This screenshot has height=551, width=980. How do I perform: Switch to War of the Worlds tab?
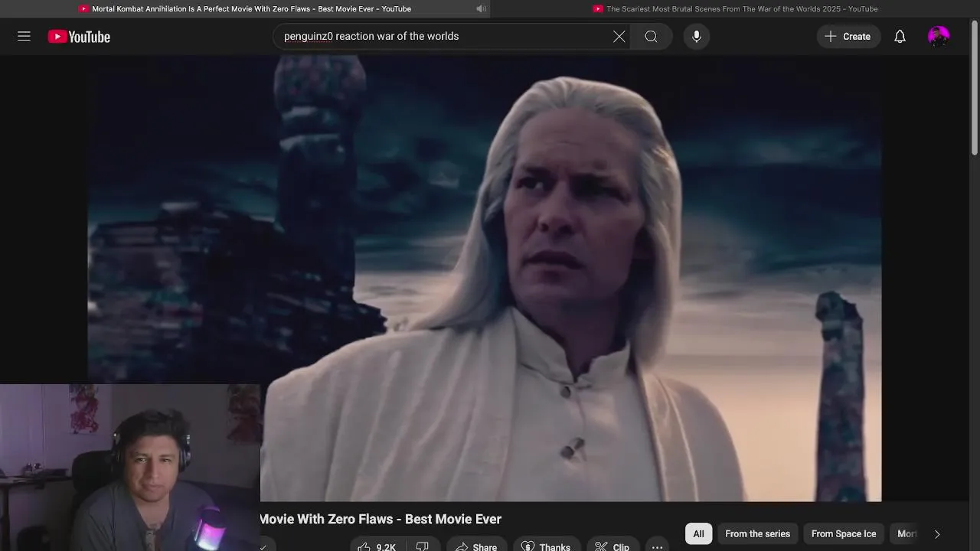click(x=735, y=8)
